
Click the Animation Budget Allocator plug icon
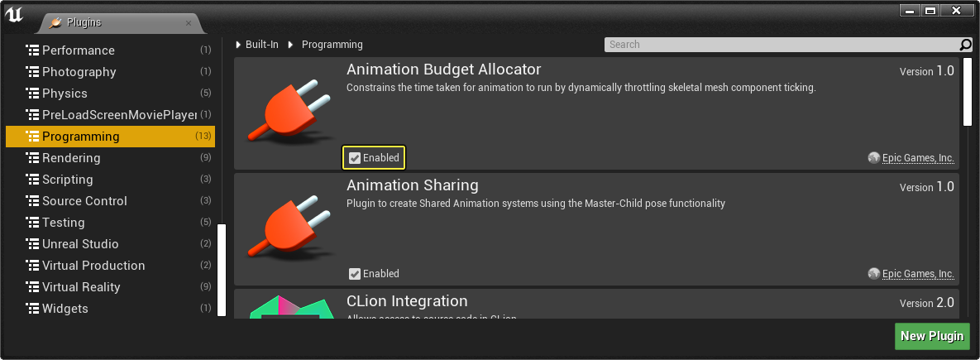tap(289, 111)
